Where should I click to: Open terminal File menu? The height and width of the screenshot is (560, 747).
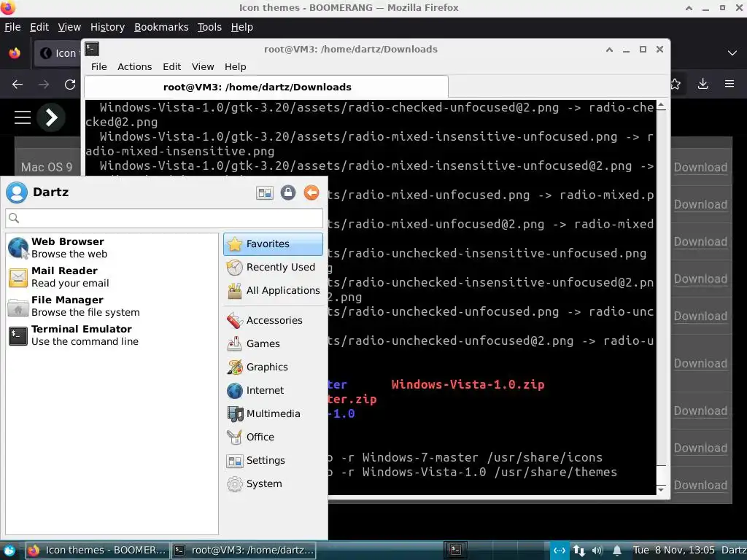pyautogui.click(x=99, y=66)
